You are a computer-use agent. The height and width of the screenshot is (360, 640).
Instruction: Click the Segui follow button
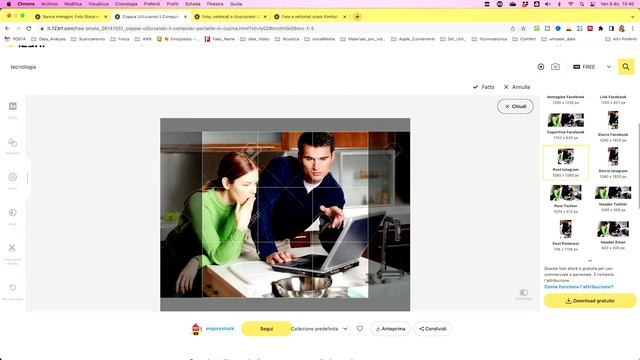267,329
